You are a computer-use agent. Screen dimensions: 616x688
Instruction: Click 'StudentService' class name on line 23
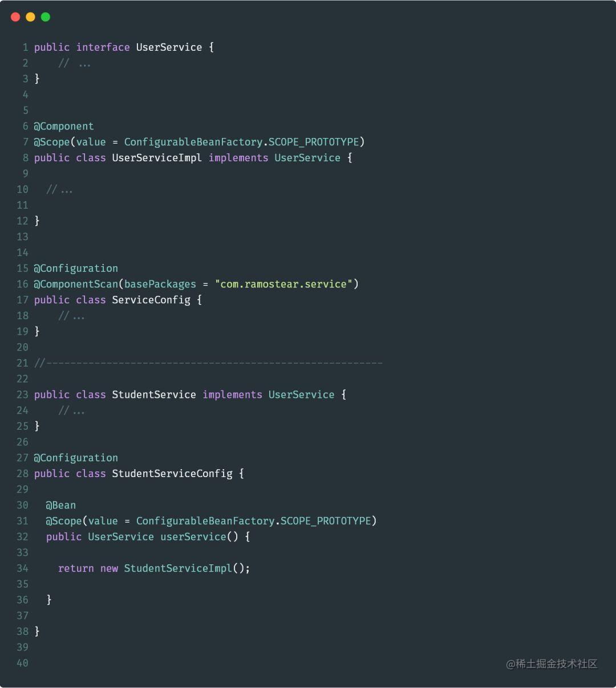point(154,394)
